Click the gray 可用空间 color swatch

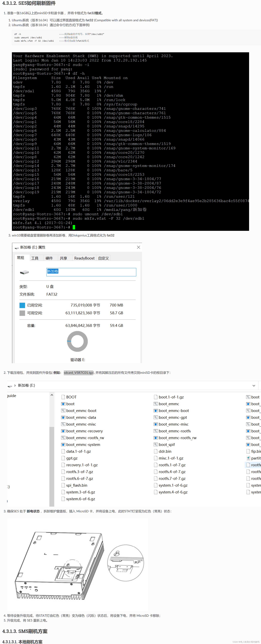[22, 313]
